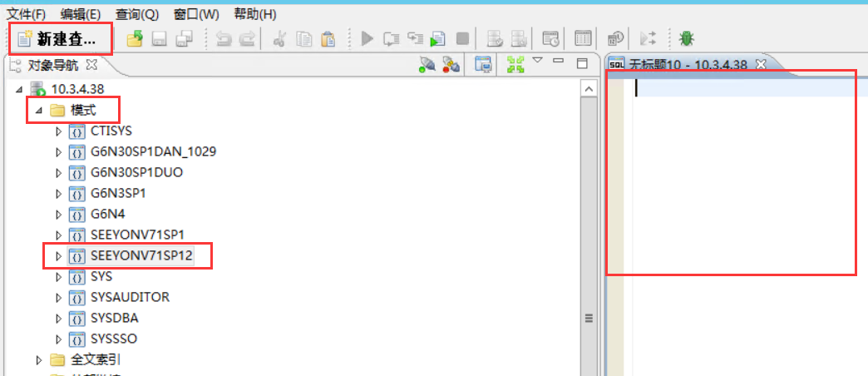Screen dimensions: 868x376
Task: Open the navigator view menu triangle
Action: (538, 61)
